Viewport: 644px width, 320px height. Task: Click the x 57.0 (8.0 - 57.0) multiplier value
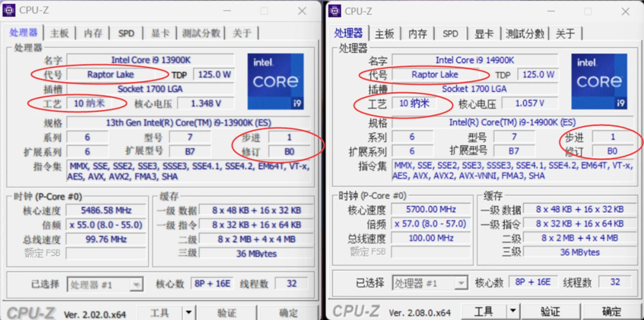pos(431,224)
